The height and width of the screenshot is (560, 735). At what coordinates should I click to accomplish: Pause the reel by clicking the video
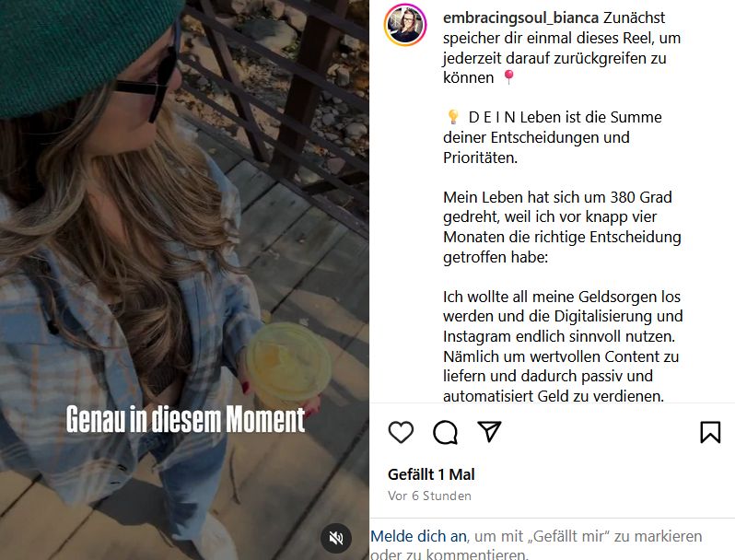tap(184, 280)
